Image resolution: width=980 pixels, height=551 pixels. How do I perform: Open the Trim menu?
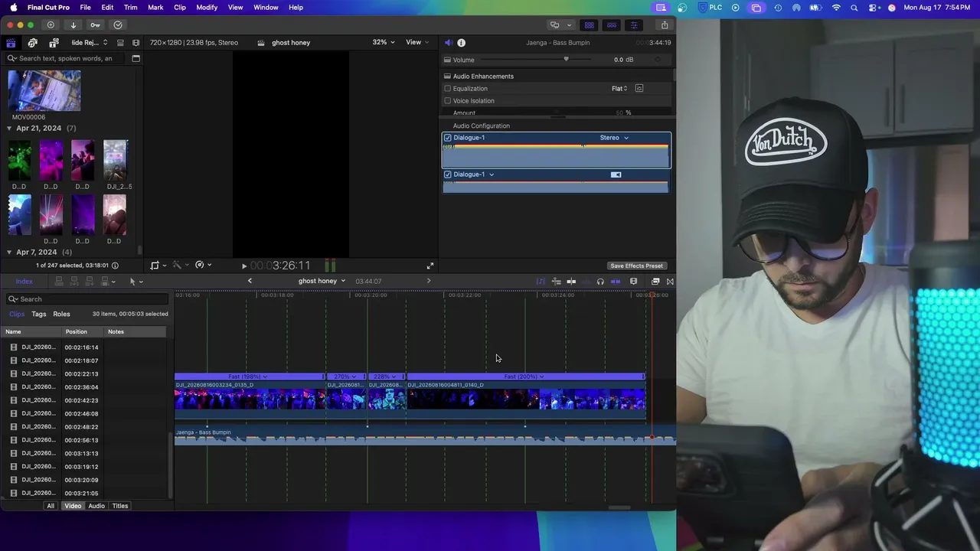131,8
